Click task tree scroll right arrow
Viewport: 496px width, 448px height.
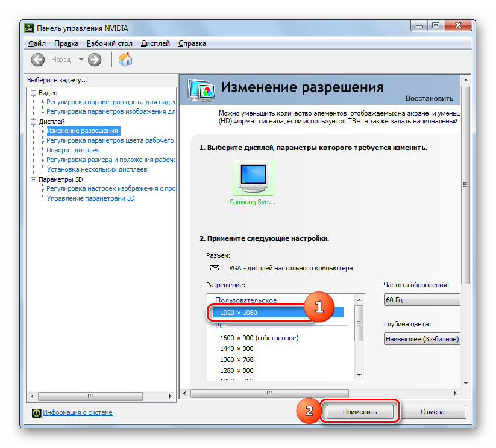pyautogui.click(x=171, y=396)
